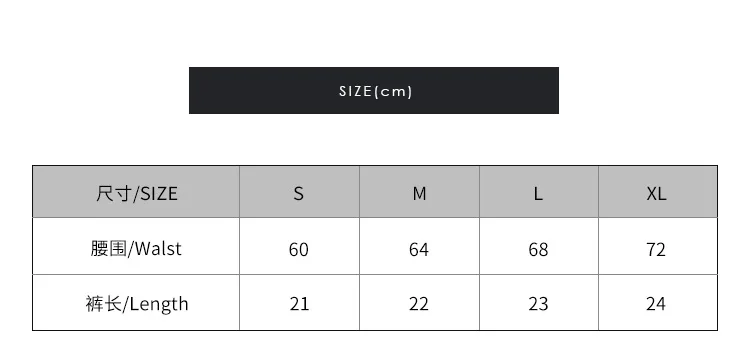
Task: Click length value 24 for size XL
Action: [656, 304]
